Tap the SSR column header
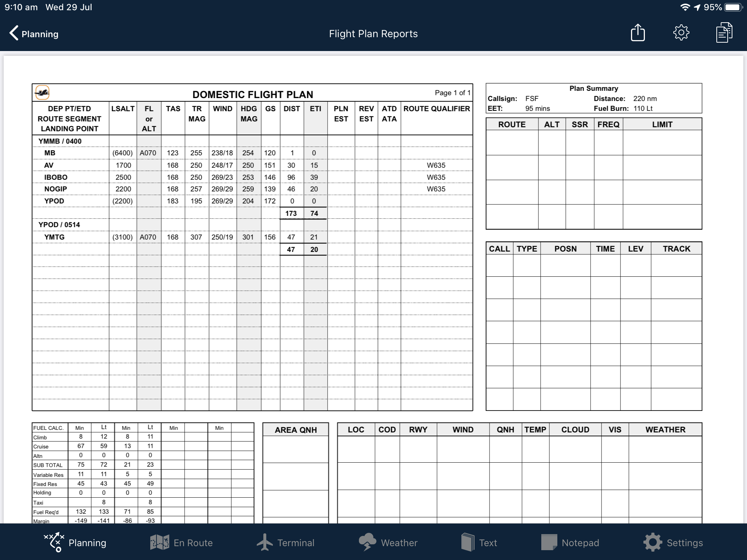This screenshot has height=560, width=747. pyautogui.click(x=580, y=124)
